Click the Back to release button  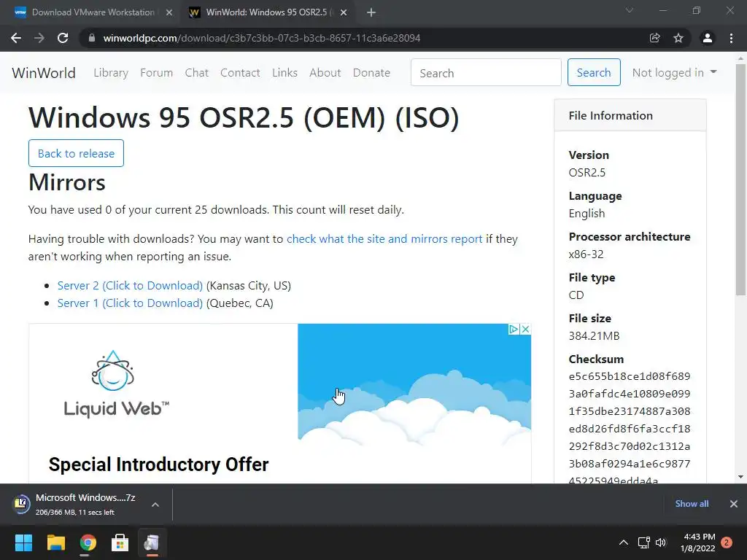click(x=76, y=153)
